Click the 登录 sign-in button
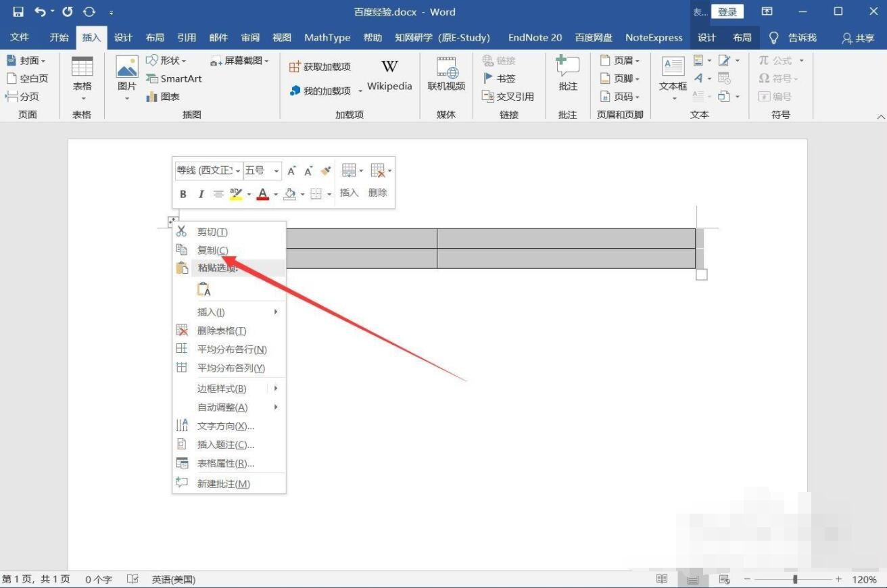887x588 pixels. click(x=727, y=11)
